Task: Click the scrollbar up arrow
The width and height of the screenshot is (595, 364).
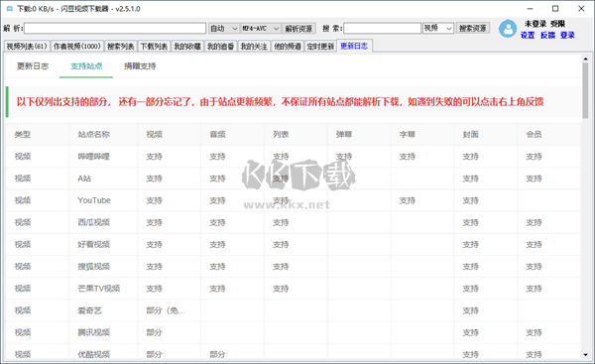Action: [585, 59]
